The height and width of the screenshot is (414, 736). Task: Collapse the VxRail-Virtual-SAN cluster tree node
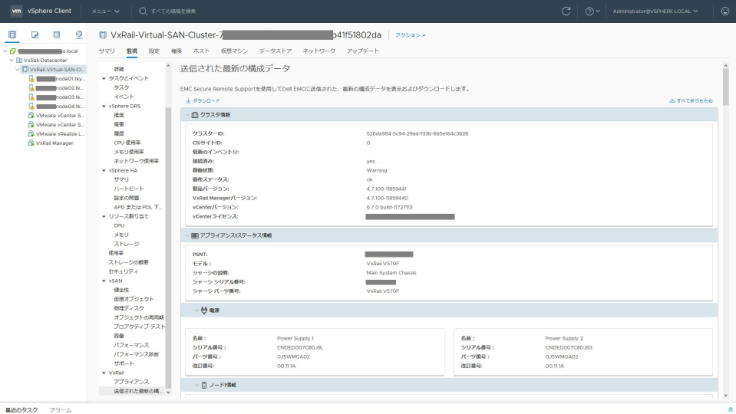pos(18,69)
